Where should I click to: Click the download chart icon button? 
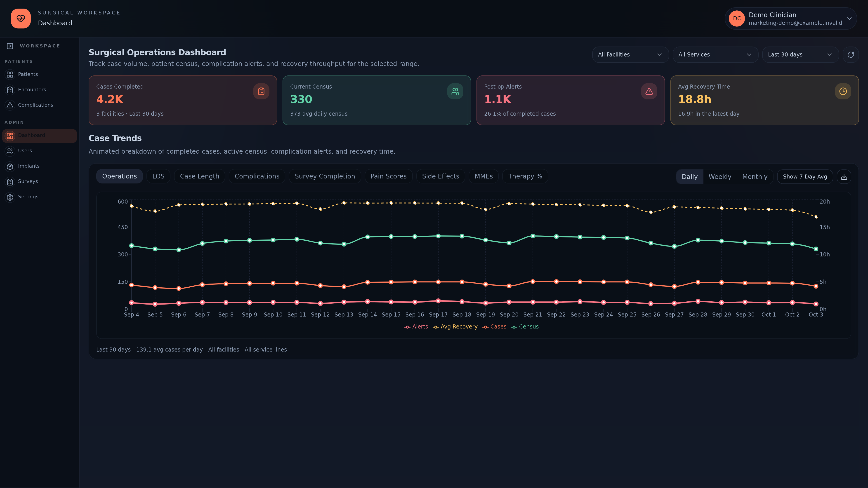click(x=844, y=177)
